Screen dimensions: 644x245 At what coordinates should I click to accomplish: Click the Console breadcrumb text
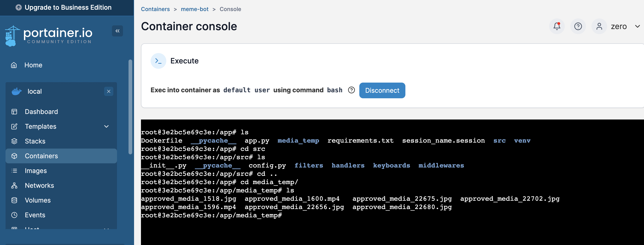(230, 9)
